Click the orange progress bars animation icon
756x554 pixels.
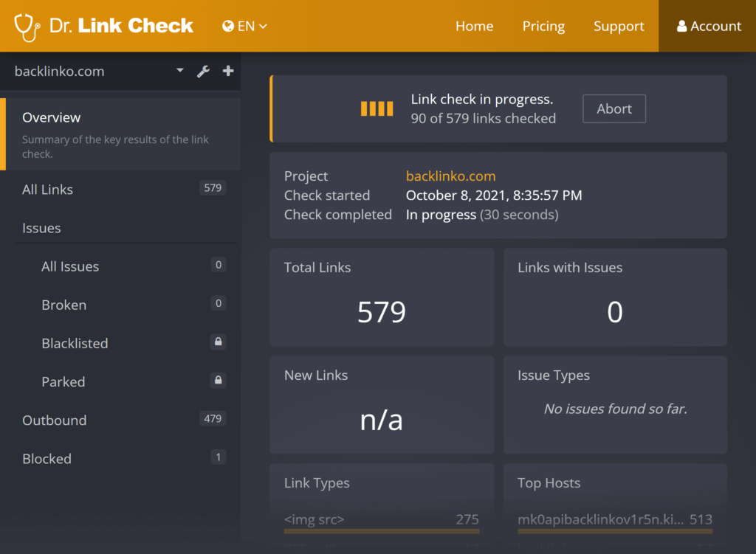coord(377,108)
